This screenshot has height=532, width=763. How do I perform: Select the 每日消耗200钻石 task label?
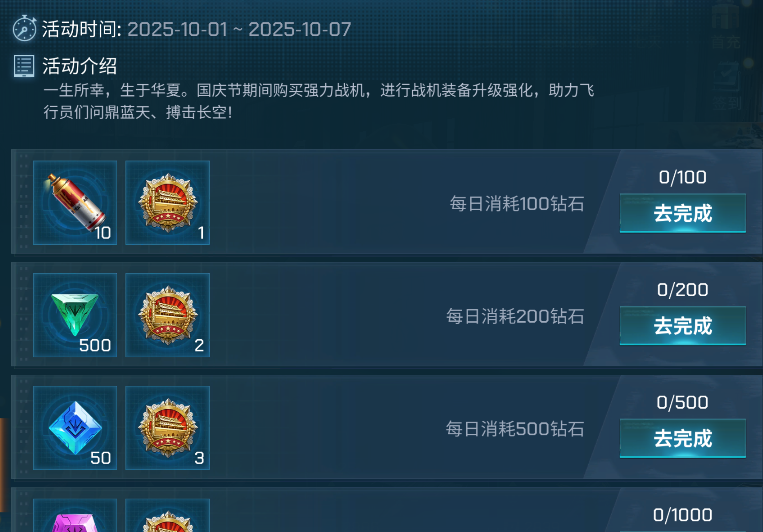pos(515,316)
